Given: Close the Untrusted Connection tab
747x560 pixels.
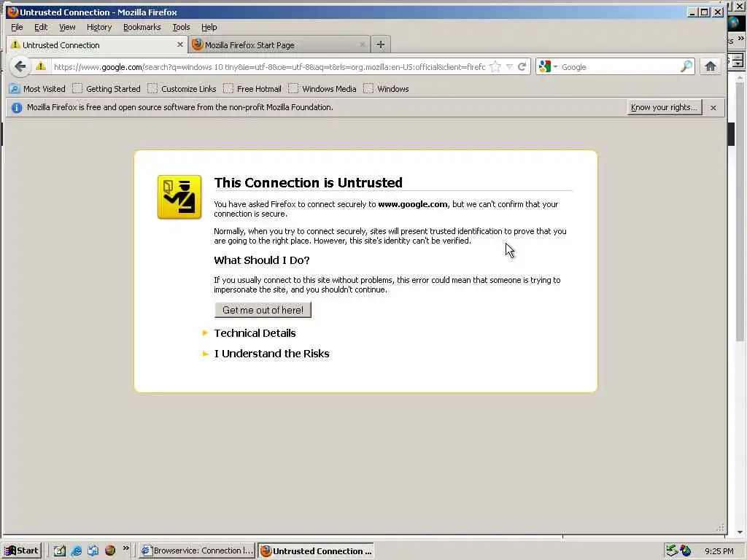Looking at the screenshot, I should pyautogui.click(x=180, y=44).
